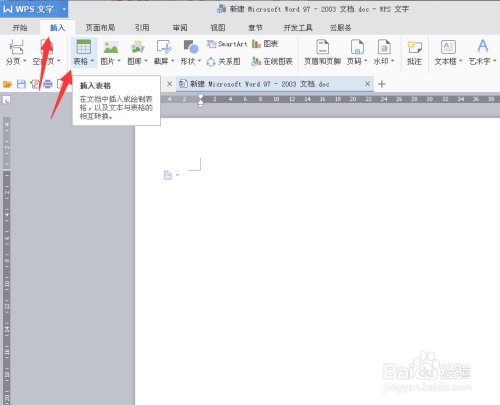The height and width of the screenshot is (405, 500).
Task: Expand the 形状 dropdown arrow
Action: [200, 61]
